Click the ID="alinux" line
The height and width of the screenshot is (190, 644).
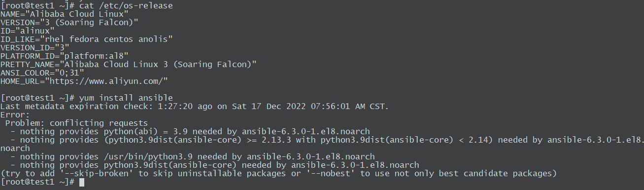point(27,31)
